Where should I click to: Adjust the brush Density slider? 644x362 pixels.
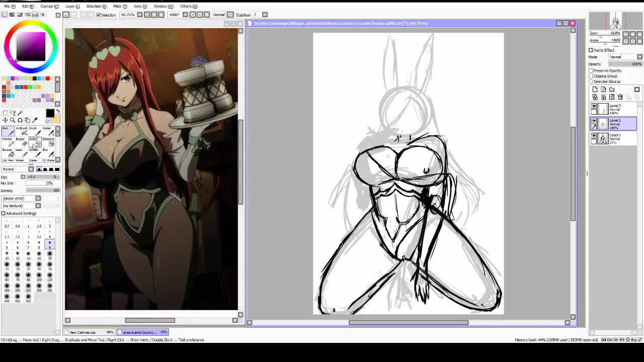coord(43,191)
